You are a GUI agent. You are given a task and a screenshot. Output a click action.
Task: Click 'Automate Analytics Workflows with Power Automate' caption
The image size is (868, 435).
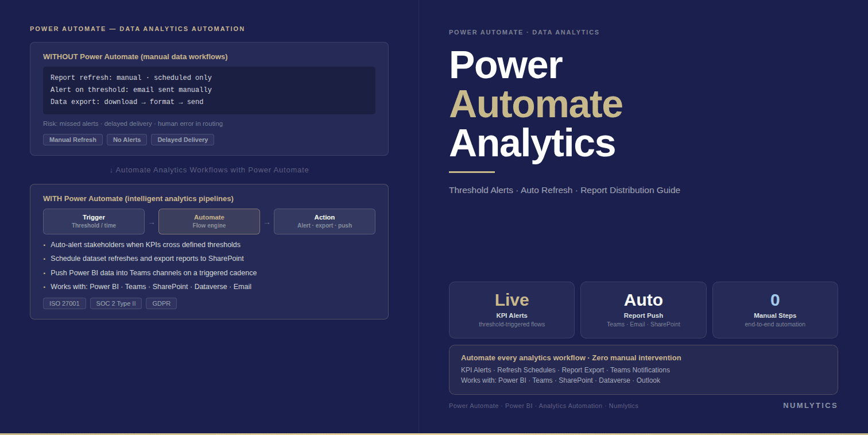(x=209, y=170)
